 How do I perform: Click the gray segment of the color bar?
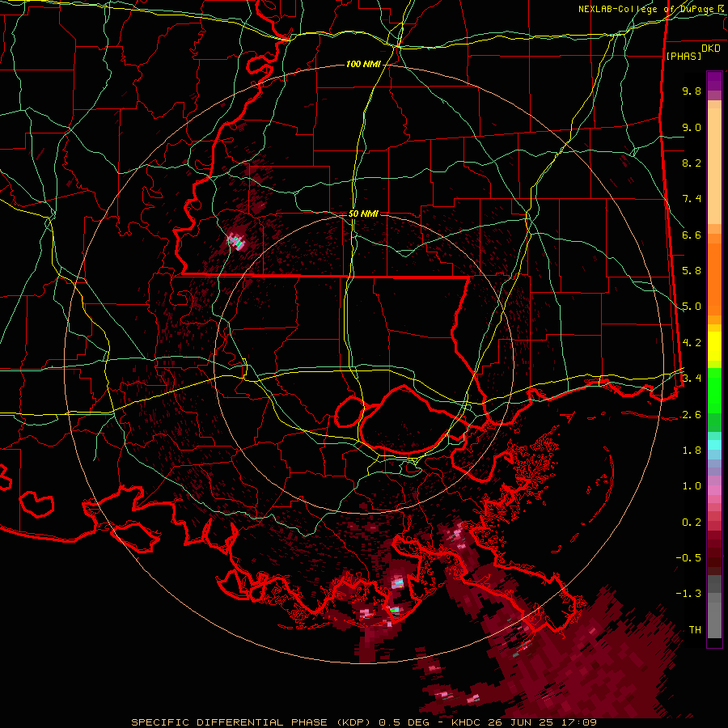pyautogui.click(x=714, y=607)
